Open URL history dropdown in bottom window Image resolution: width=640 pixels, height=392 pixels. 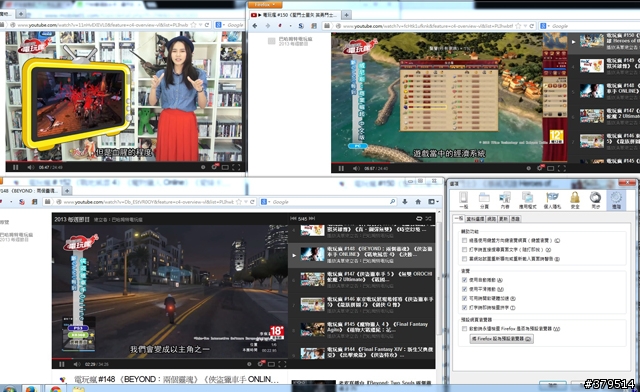tap(246, 202)
